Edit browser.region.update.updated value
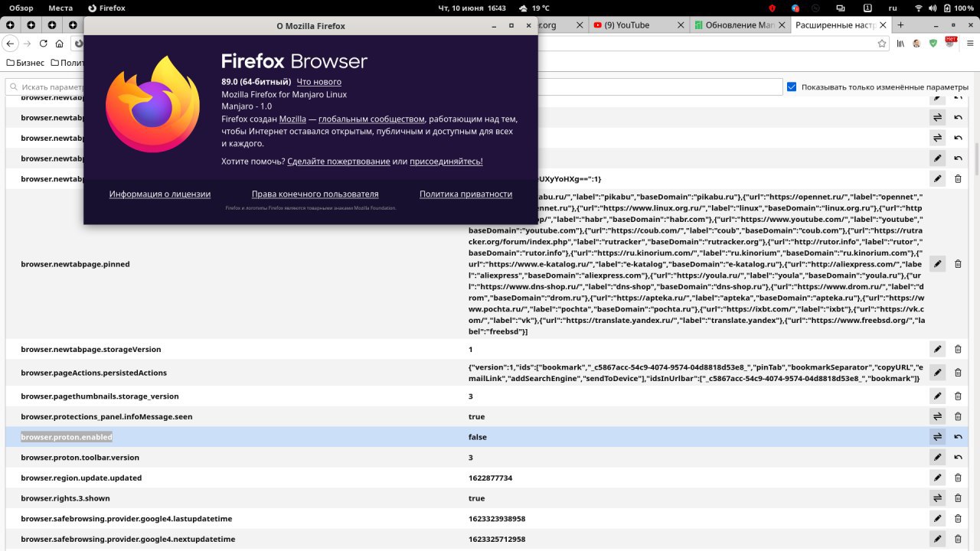 (x=937, y=478)
